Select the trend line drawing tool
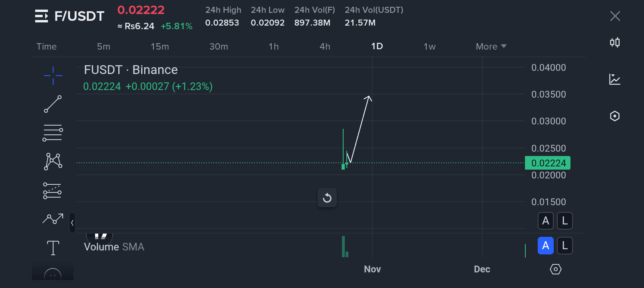The image size is (644, 288). [53, 104]
